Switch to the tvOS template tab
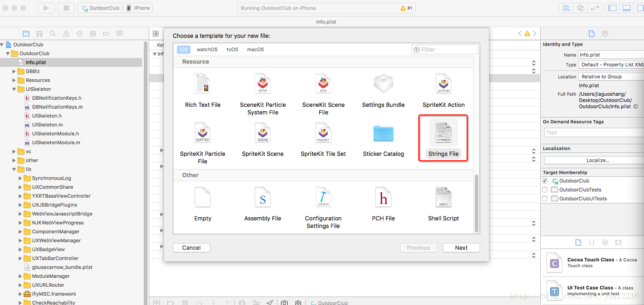This screenshot has width=644, height=305. [232, 49]
